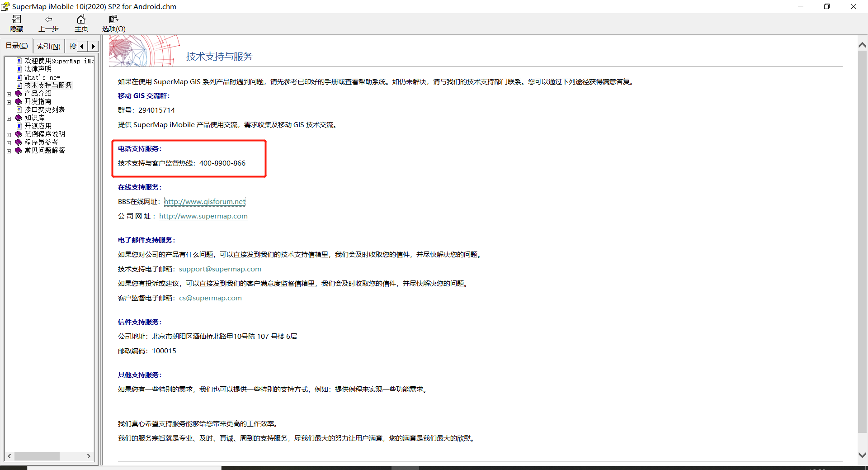Select What's new in contents tree
The image size is (868, 470).
[42, 77]
